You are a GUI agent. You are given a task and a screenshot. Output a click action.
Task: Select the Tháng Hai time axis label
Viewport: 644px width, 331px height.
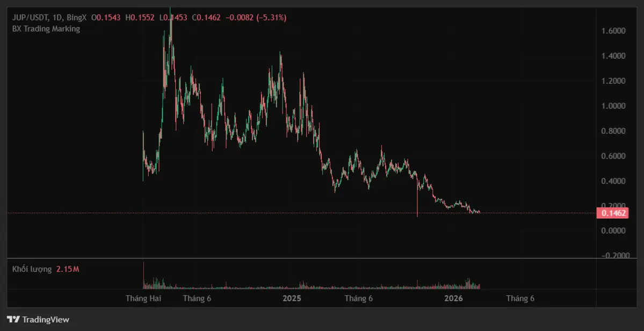click(143, 298)
